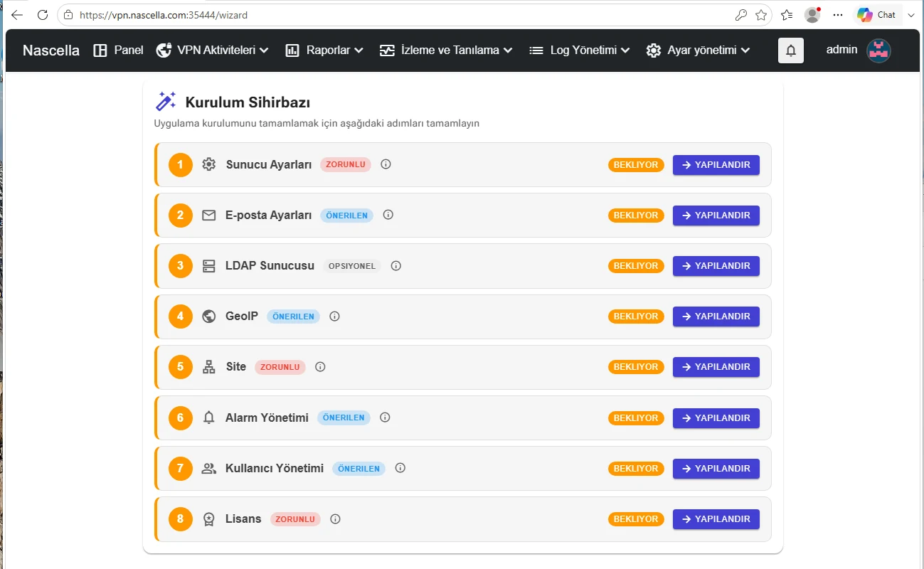Click the globe icon of GeoIP

pos(208,317)
